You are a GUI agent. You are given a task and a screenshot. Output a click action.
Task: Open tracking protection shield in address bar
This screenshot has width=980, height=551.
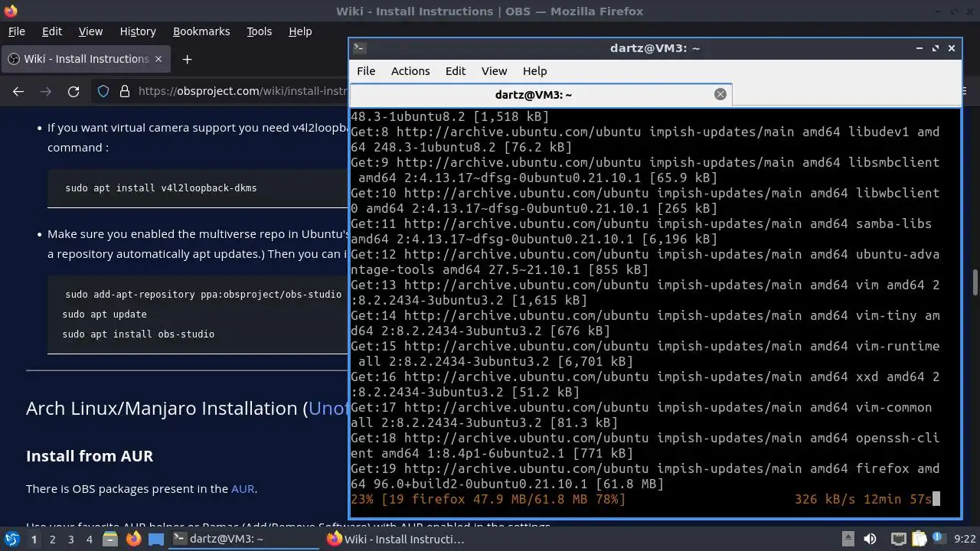(103, 91)
